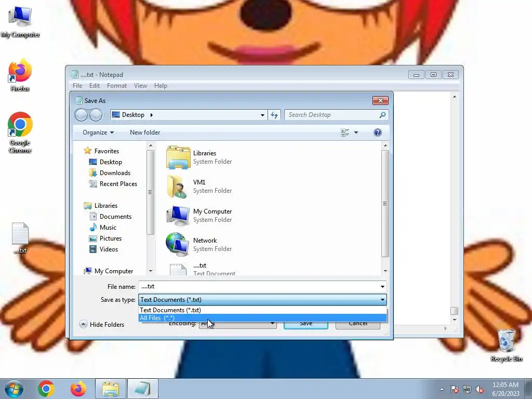Viewport: 532px width, 399px height.
Task: Open Windows Explorer from the taskbar
Action: tap(111, 389)
